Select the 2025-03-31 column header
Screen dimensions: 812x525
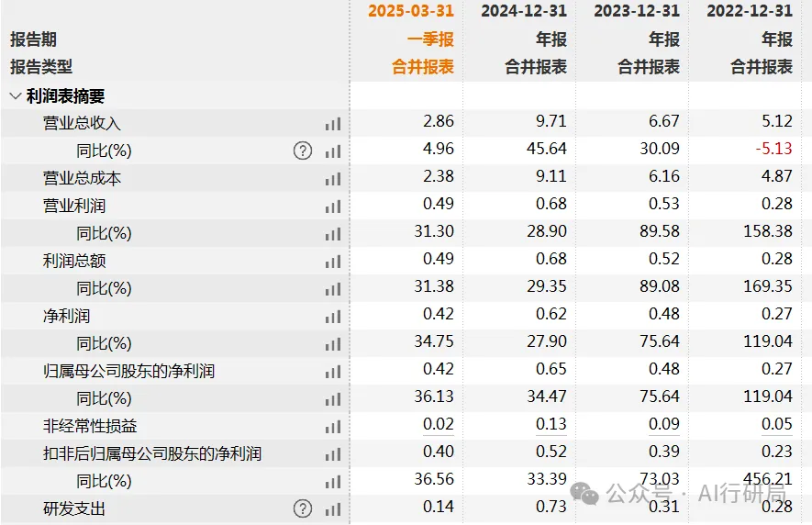[x=411, y=11]
